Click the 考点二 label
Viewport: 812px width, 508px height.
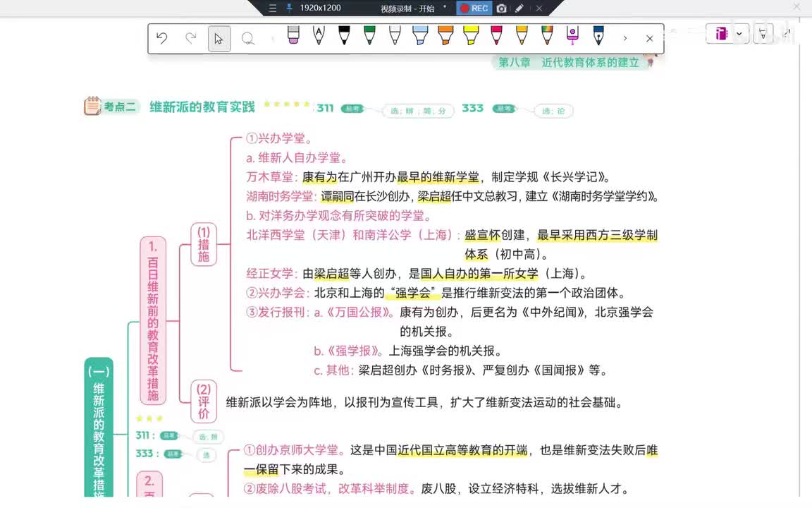120,107
